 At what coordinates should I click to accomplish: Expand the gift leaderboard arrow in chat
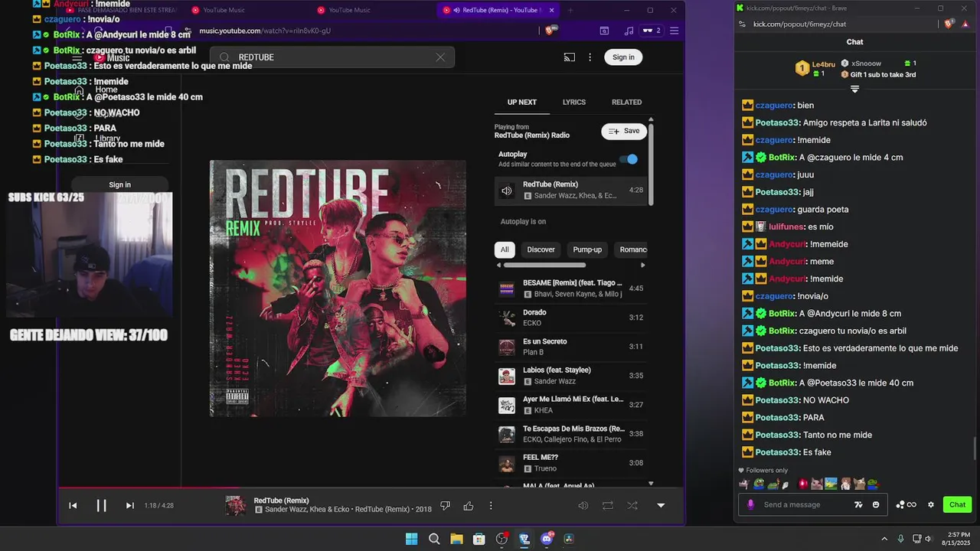point(855,90)
